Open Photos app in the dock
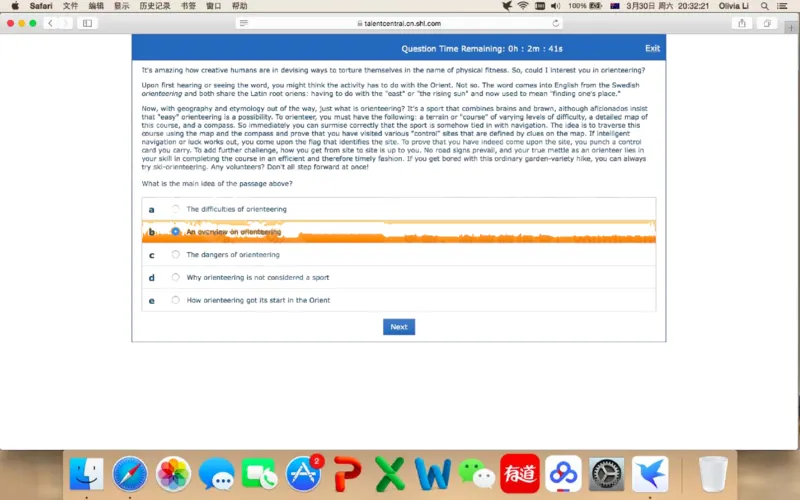Viewport: 800px width, 500px height. pos(173,473)
